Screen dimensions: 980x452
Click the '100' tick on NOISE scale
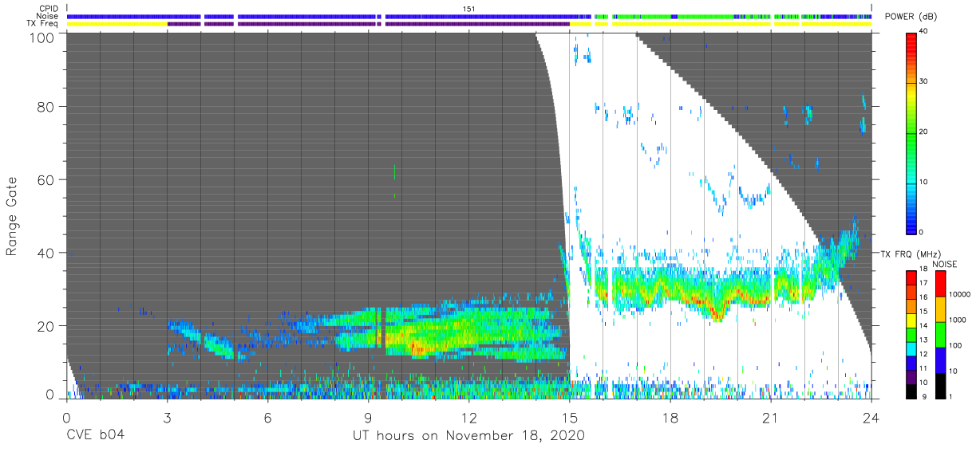pyautogui.click(x=954, y=346)
